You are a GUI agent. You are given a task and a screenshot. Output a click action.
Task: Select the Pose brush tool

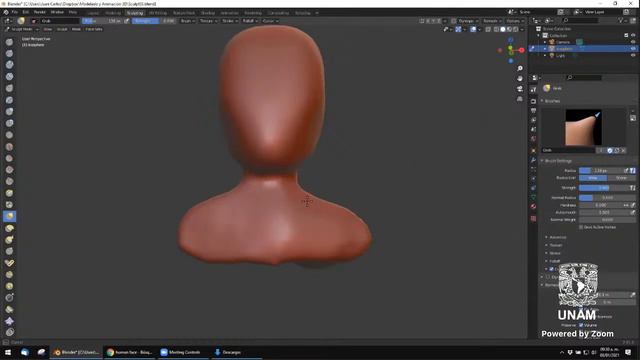point(9,263)
